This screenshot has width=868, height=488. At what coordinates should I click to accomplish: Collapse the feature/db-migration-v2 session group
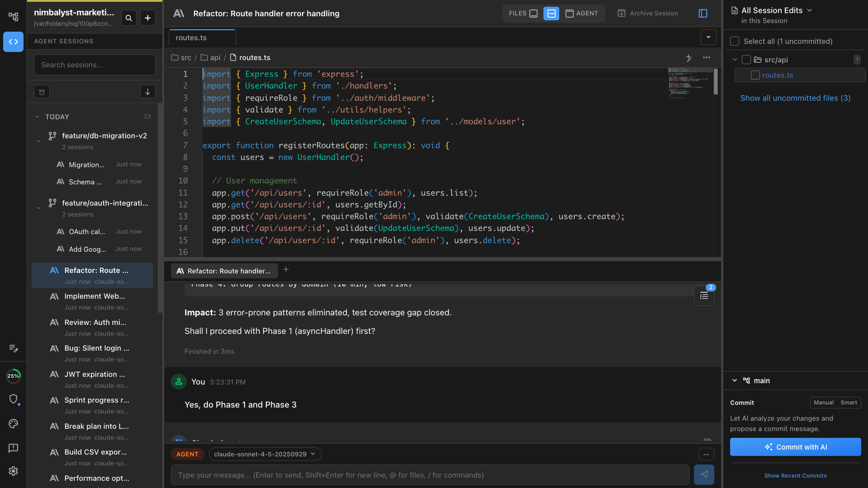point(38,140)
